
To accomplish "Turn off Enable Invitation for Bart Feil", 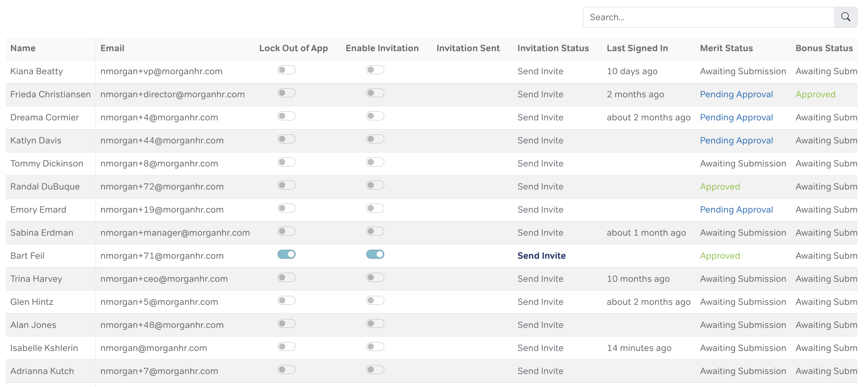I will click(x=375, y=254).
